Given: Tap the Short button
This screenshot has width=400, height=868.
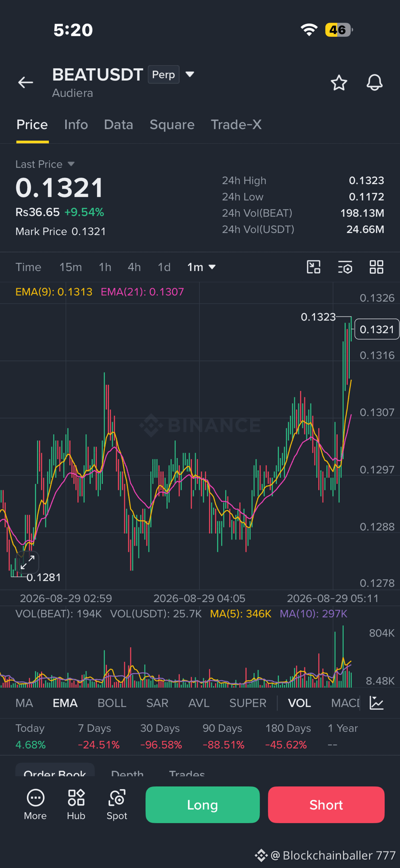Looking at the screenshot, I should pyautogui.click(x=326, y=805).
